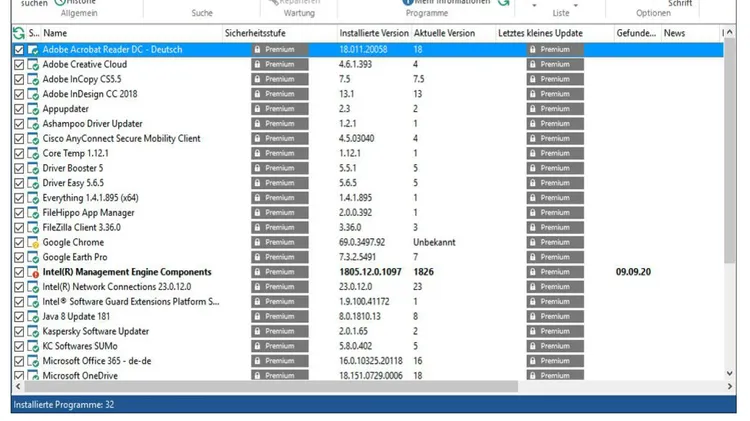Toggle the checkbox for Appupdater

pyautogui.click(x=19, y=109)
